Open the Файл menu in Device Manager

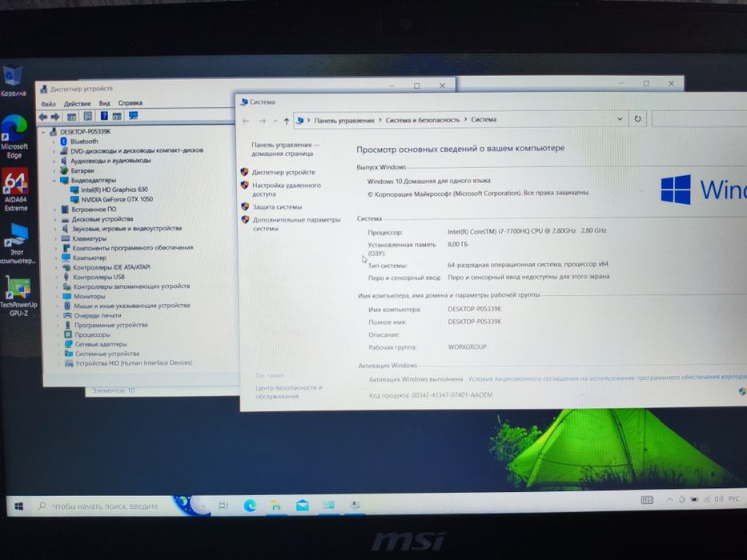click(48, 104)
